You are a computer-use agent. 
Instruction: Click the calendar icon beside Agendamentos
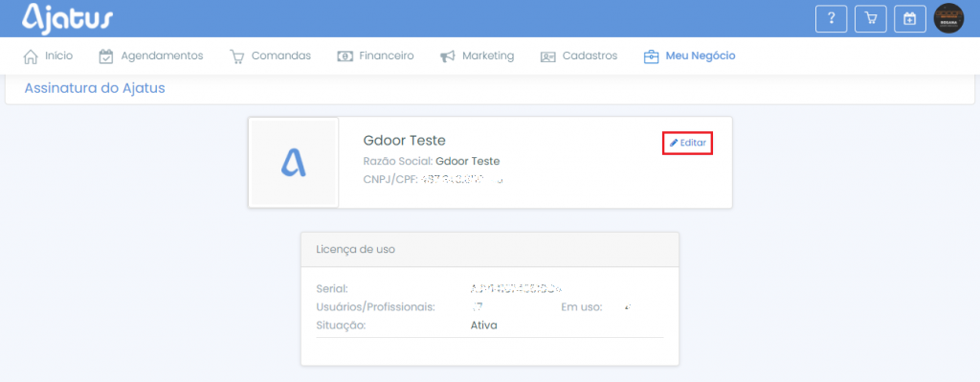click(x=105, y=56)
